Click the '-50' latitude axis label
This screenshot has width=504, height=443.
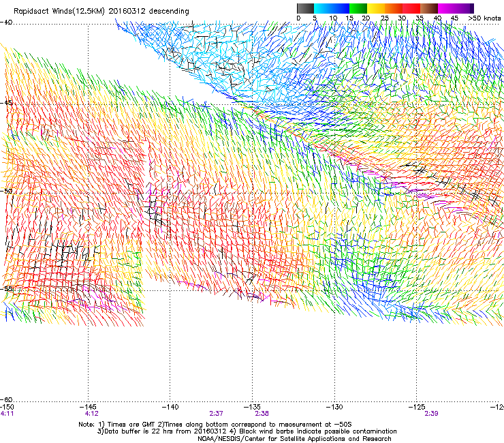6,192
